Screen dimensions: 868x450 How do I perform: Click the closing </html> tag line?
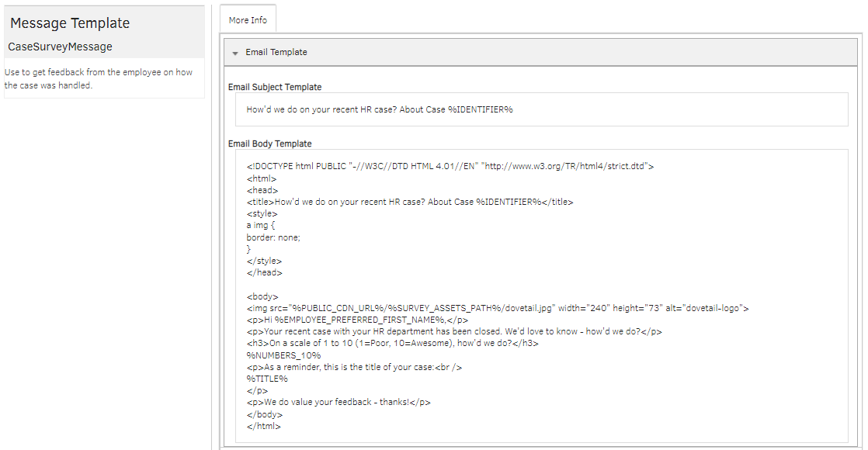(264, 426)
